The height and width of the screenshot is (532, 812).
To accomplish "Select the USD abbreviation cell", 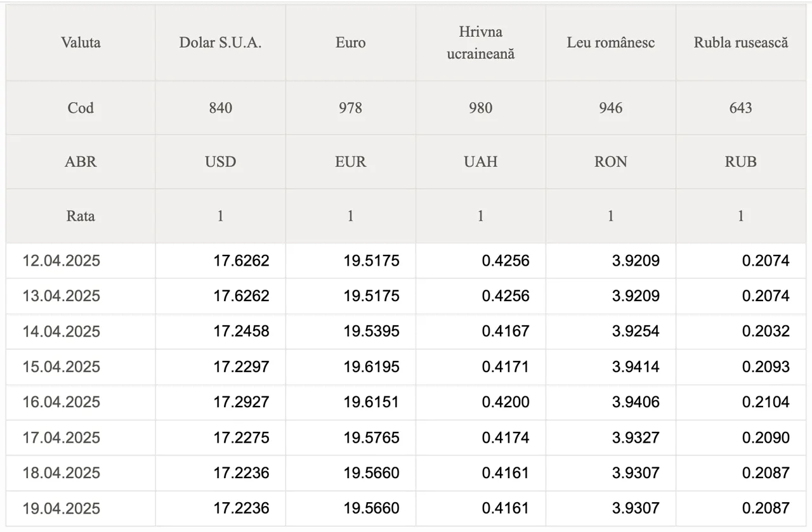I will tap(220, 162).
